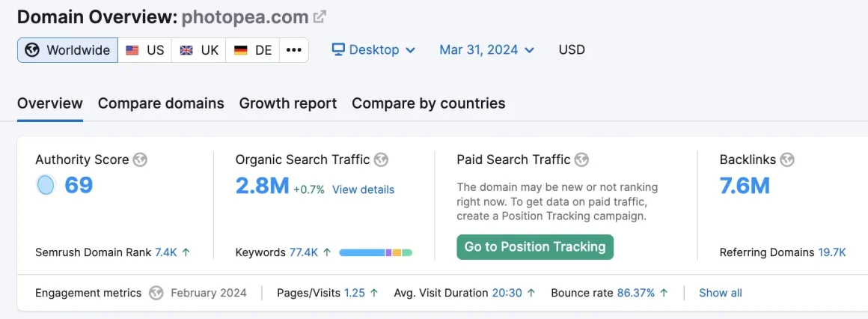
Task: Click yellow segment of keywords distribution bar
Action: [x=397, y=252]
